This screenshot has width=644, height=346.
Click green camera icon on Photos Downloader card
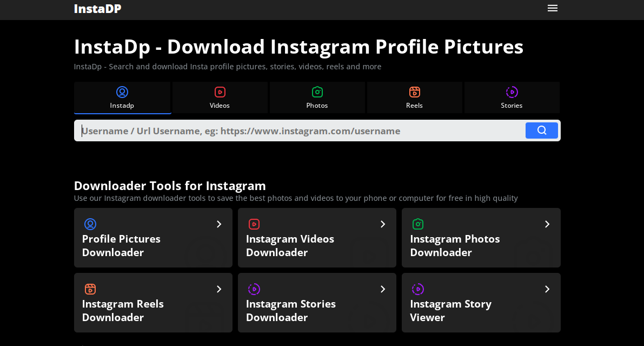click(x=417, y=224)
